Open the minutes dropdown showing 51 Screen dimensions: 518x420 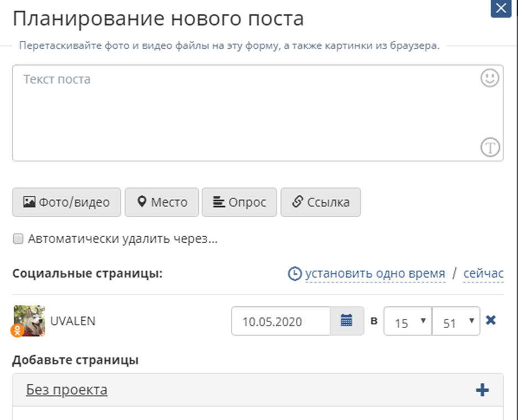(456, 321)
